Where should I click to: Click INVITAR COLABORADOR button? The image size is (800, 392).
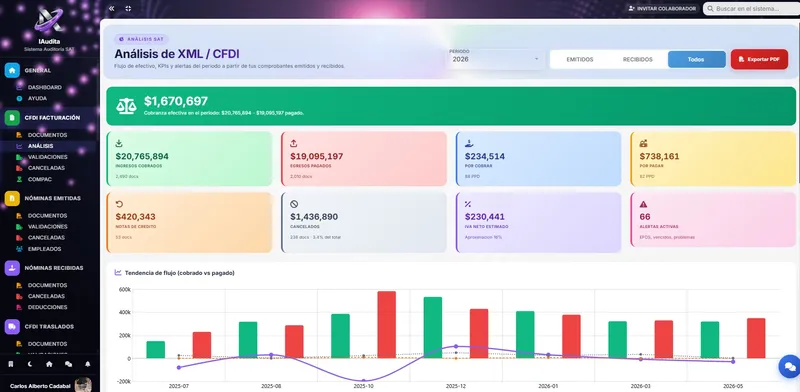pyautogui.click(x=662, y=9)
